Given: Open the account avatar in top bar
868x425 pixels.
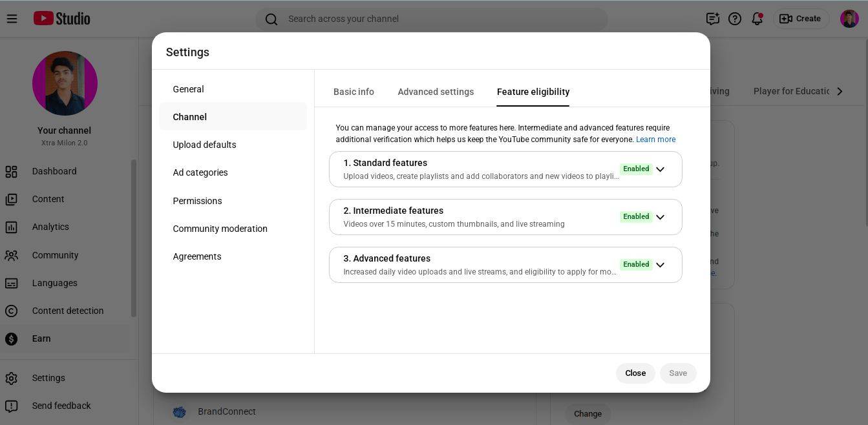Looking at the screenshot, I should click(849, 19).
